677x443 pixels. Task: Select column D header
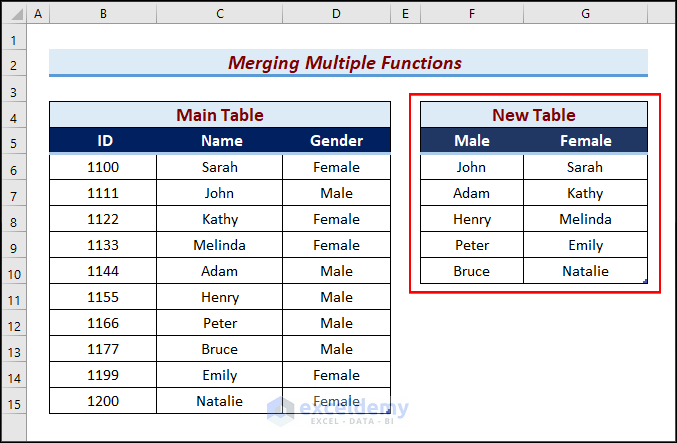(x=336, y=14)
